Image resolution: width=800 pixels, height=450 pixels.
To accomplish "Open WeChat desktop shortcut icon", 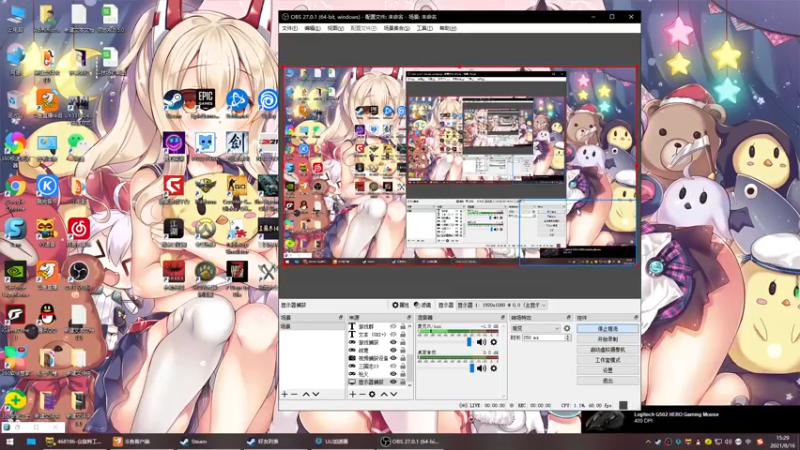I will [77, 145].
